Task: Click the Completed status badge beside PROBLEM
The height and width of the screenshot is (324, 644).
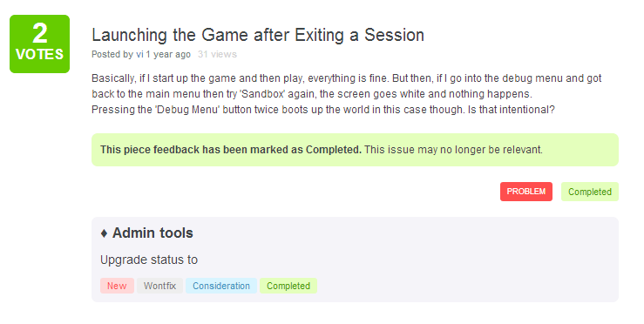Action: pyautogui.click(x=590, y=192)
